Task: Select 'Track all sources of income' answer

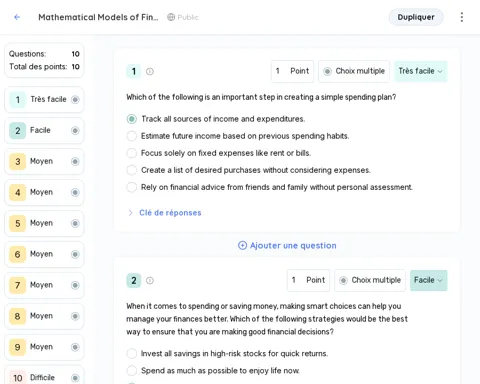Action: [x=132, y=119]
